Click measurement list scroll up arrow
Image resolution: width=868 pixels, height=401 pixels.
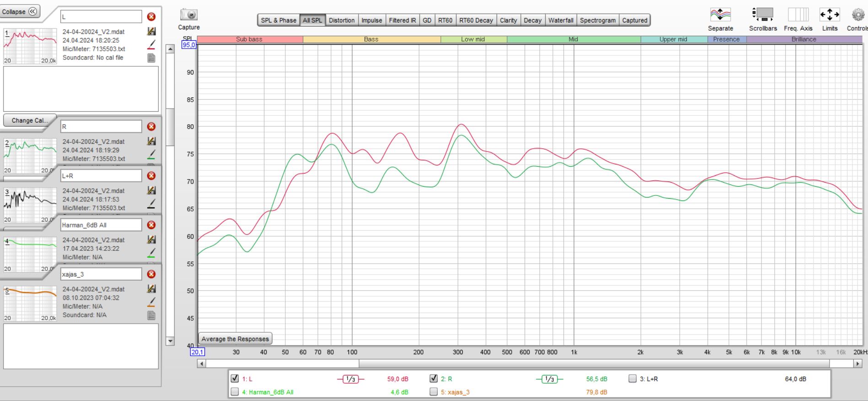tap(170, 49)
